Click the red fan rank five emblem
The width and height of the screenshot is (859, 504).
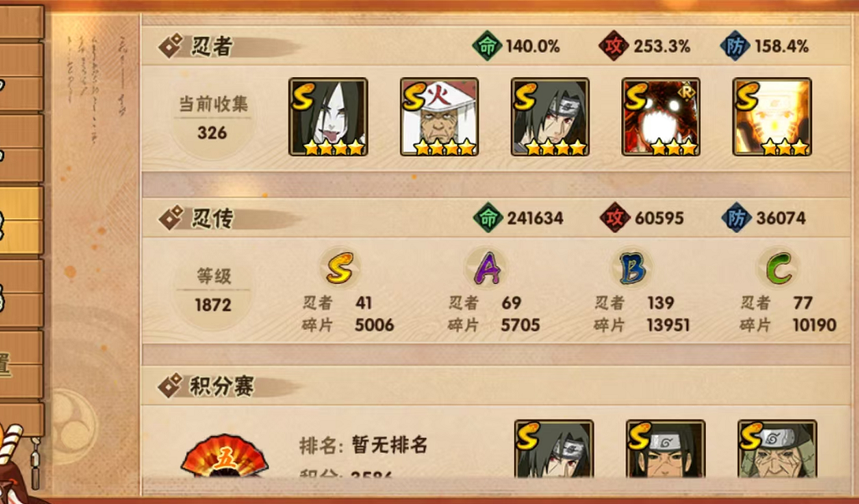[224, 455]
